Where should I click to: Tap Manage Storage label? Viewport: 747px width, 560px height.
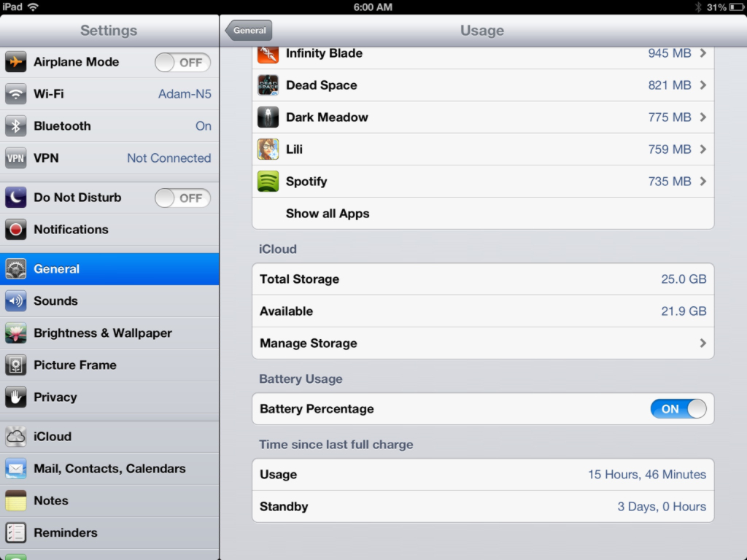click(x=309, y=343)
